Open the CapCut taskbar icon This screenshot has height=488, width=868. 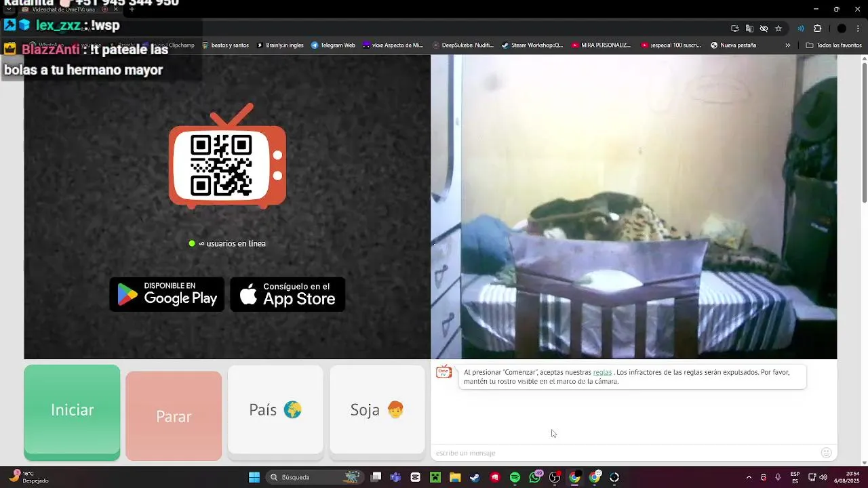pos(416,477)
